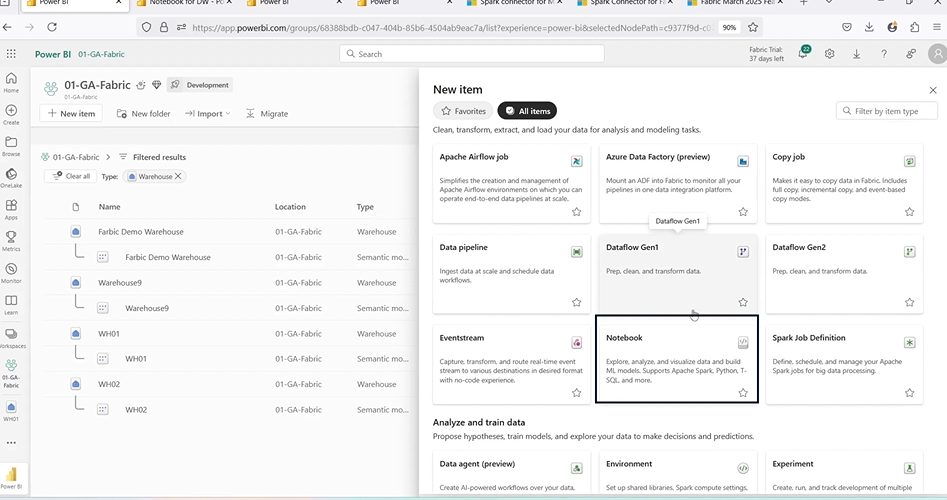Favorite the Spark Job Definition card star
Viewport: 947px width, 500px height.
(909, 393)
